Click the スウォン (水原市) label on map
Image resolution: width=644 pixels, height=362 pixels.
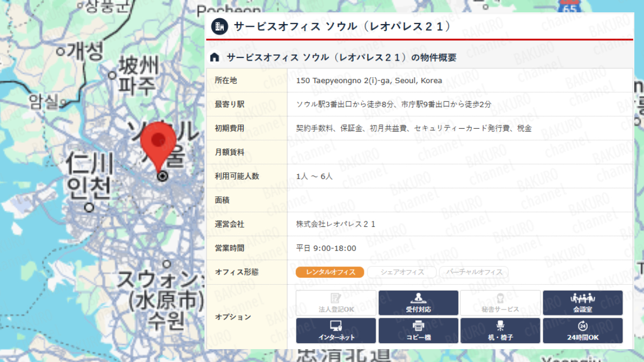pyautogui.click(x=160, y=300)
